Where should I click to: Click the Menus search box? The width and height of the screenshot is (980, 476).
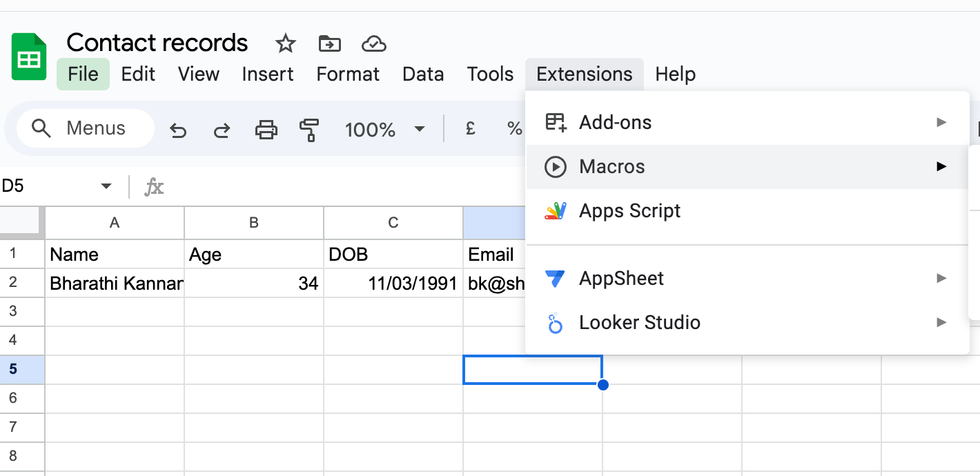86,129
